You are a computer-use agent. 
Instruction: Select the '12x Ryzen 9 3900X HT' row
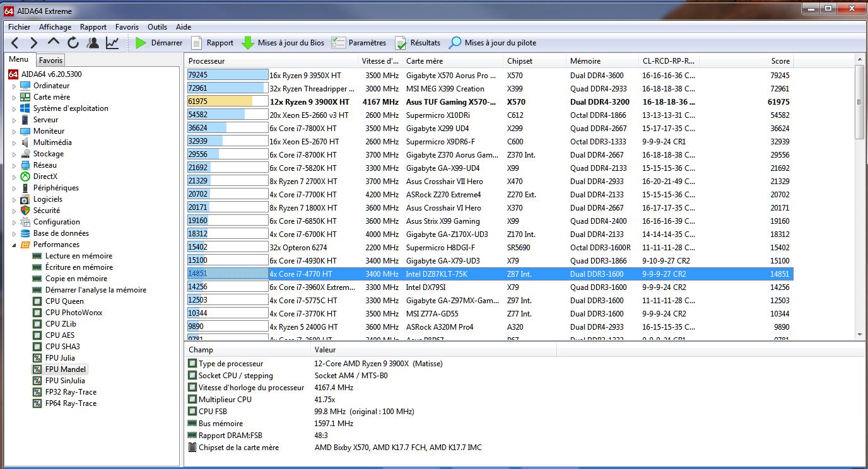(x=489, y=101)
